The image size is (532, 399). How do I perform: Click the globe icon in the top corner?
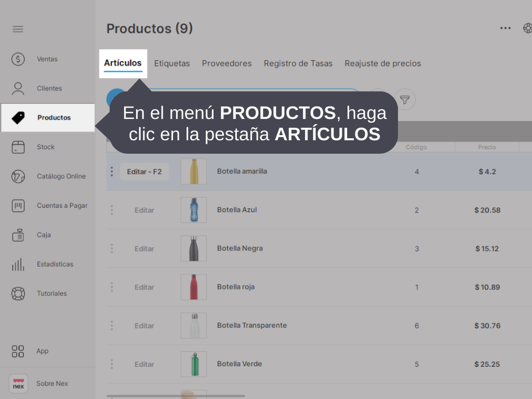tap(528, 28)
